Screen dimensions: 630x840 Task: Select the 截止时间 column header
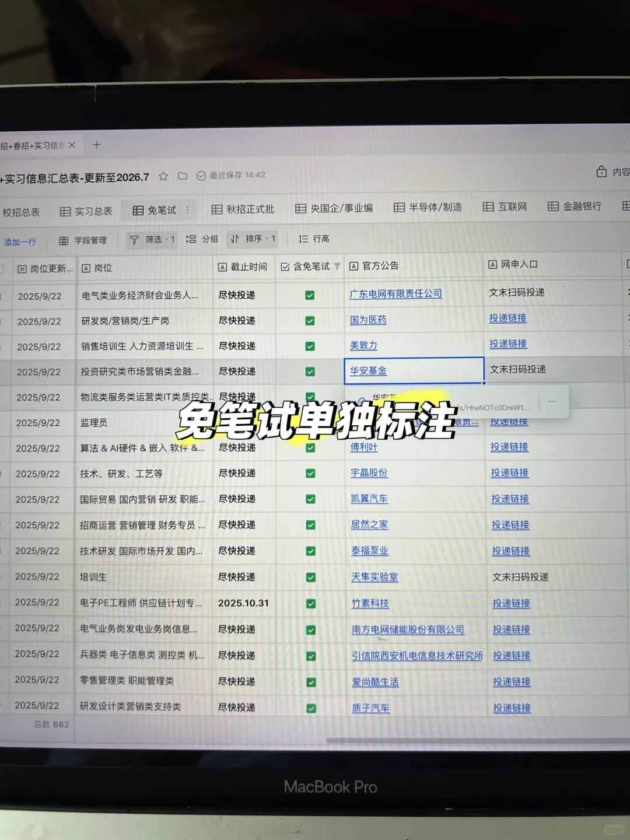243,267
